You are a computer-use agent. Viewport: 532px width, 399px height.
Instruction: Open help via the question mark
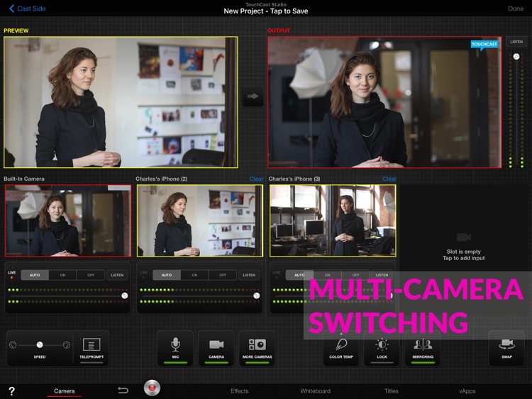click(11, 391)
